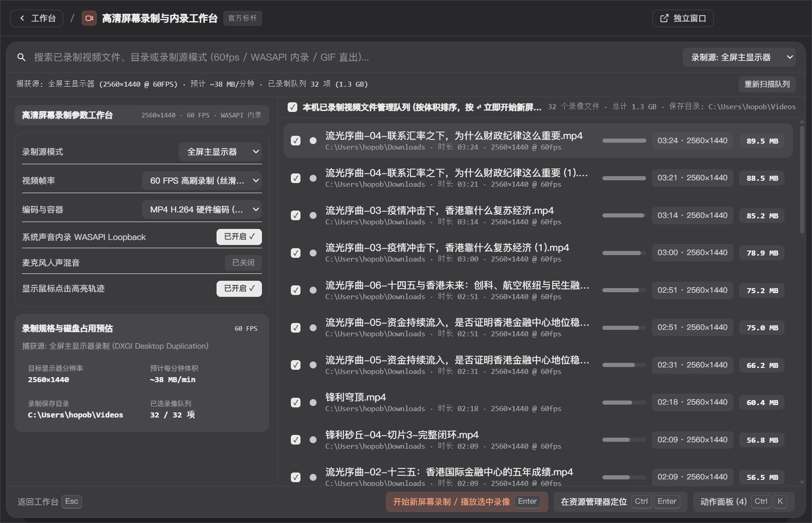Viewport: 812px width, 523px height.
Task: Click the screen recorder camera icon in header
Action: (x=89, y=18)
